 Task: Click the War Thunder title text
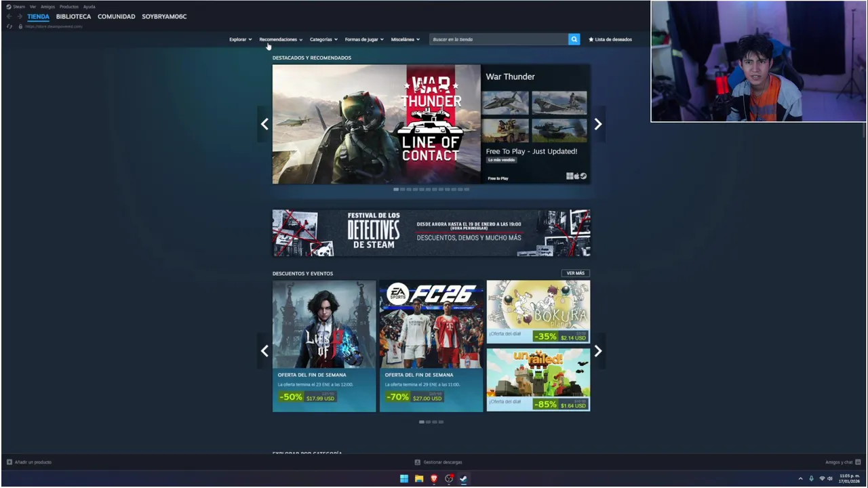[510, 77]
